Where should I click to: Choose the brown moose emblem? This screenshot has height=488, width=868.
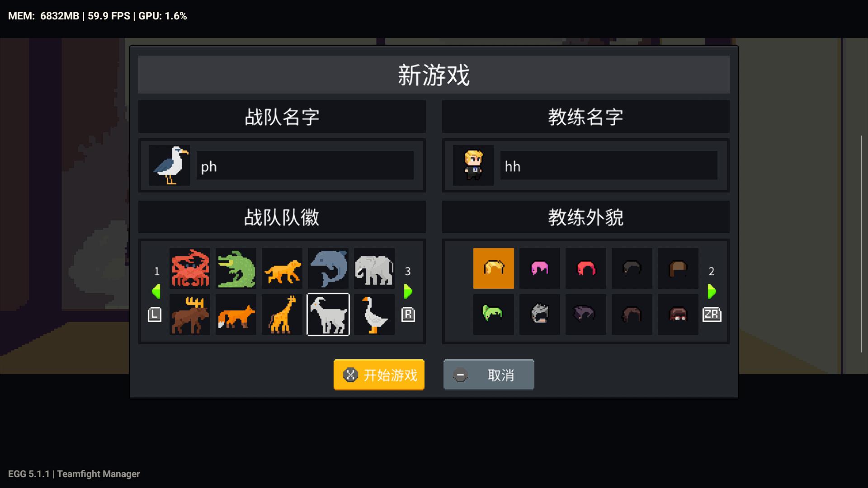pyautogui.click(x=190, y=314)
